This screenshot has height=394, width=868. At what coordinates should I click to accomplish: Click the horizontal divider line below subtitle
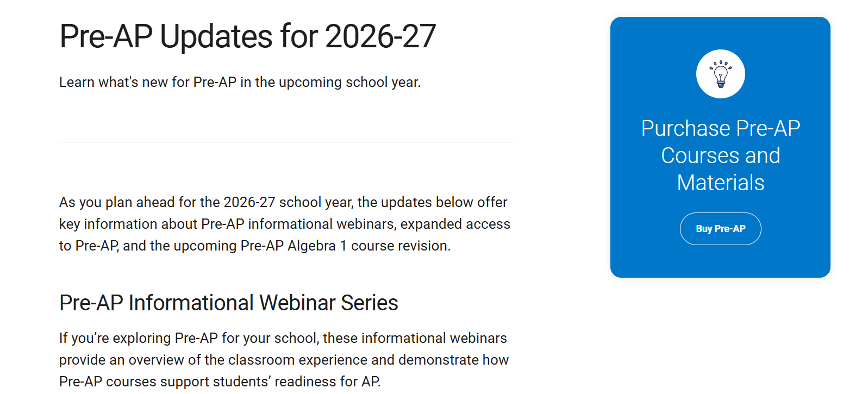pyautogui.click(x=287, y=142)
